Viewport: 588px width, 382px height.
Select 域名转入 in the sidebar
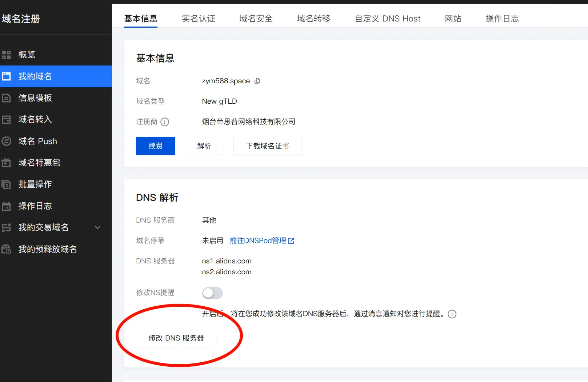(x=35, y=119)
